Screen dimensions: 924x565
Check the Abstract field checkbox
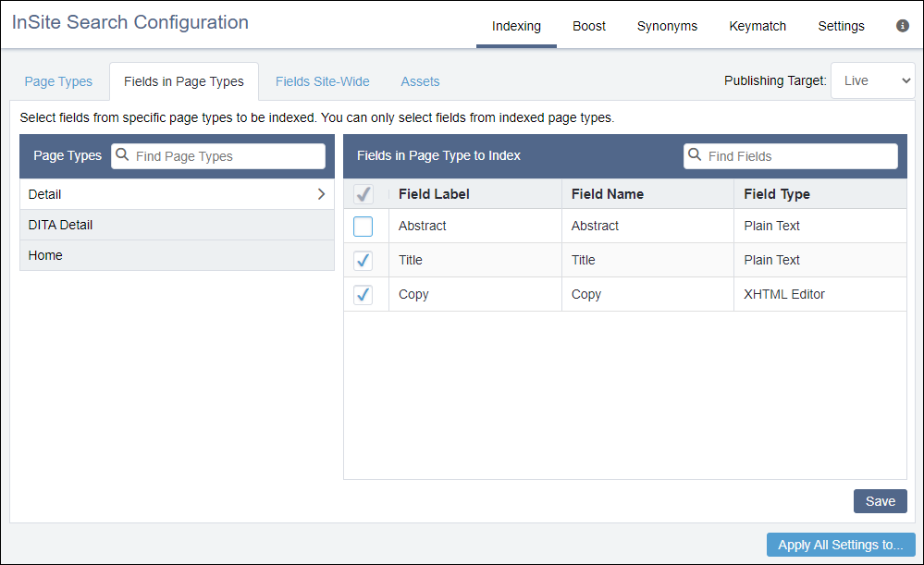coord(363,227)
